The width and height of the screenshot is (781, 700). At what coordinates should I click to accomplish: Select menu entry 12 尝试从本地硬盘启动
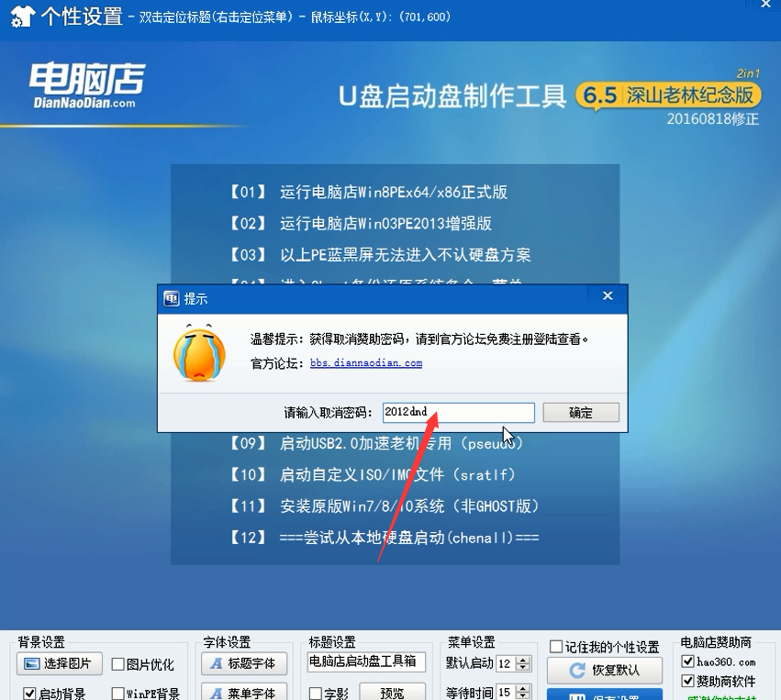[x=384, y=538]
